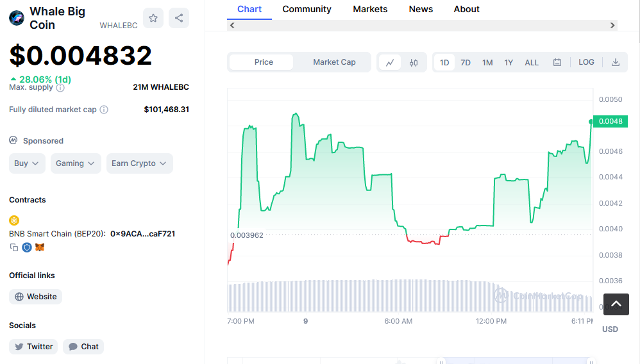Select the ALL time range
Viewport: 640px width, 364px height.
(x=532, y=62)
